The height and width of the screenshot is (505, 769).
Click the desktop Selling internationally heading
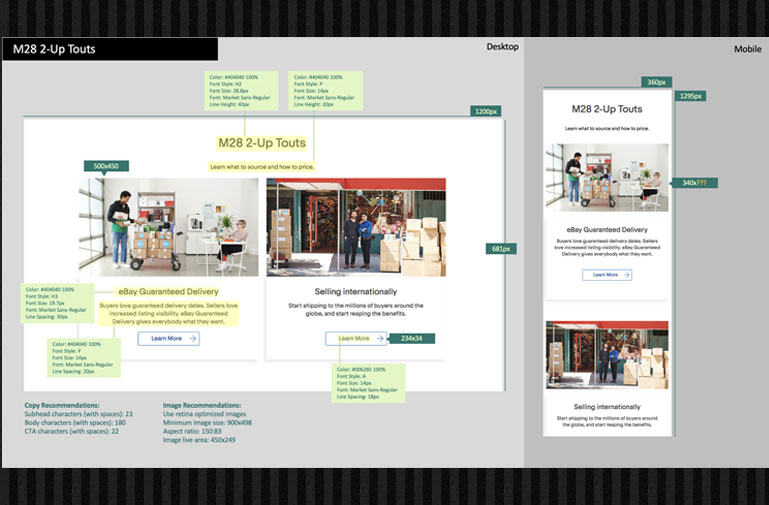pyautogui.click(x=356, y=292)
